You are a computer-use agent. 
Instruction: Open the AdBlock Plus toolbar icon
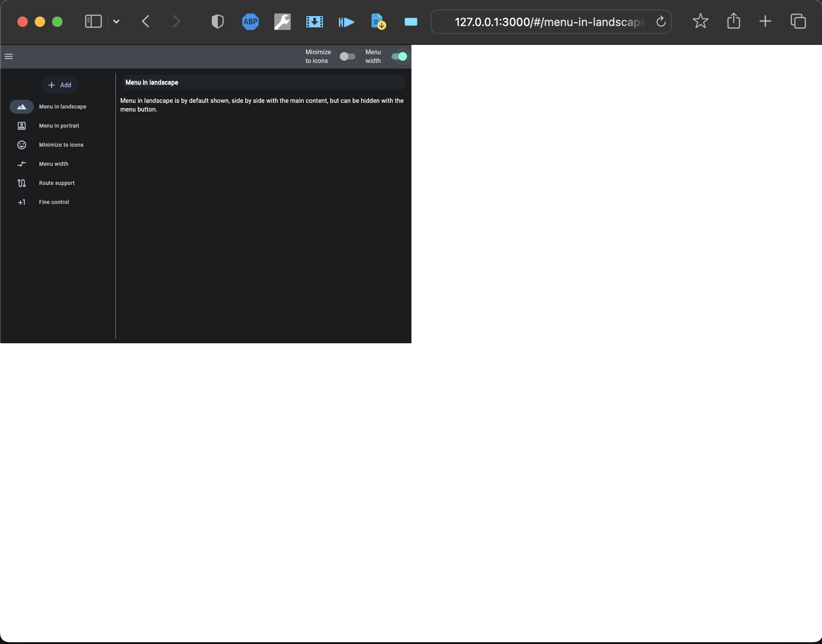250,21
